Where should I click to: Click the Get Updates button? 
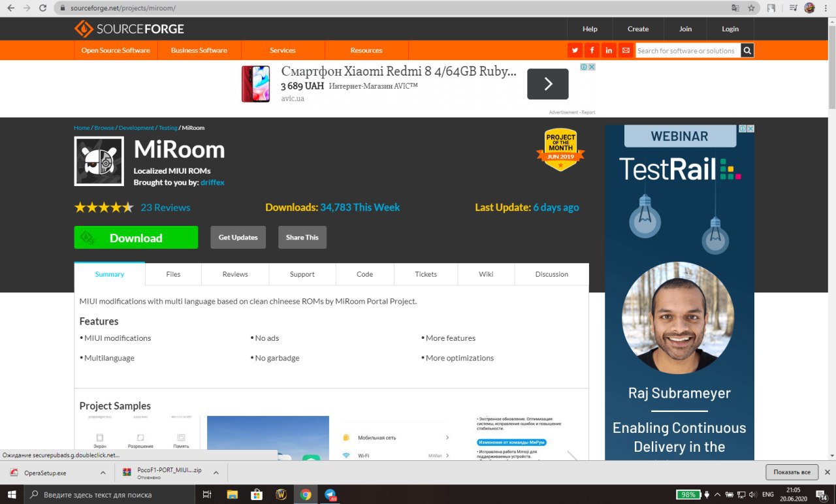pos(238,238)
